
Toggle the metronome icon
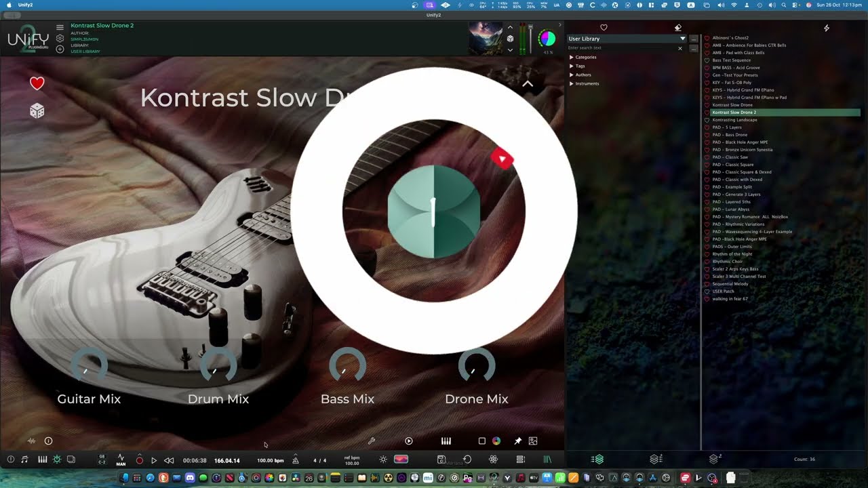(x=296, y=460)
